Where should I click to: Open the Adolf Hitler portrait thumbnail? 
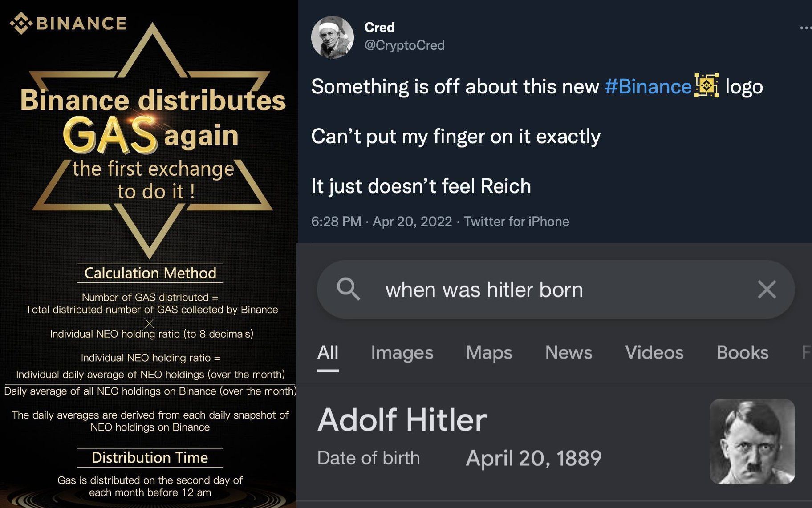click(x=752, y=441)
